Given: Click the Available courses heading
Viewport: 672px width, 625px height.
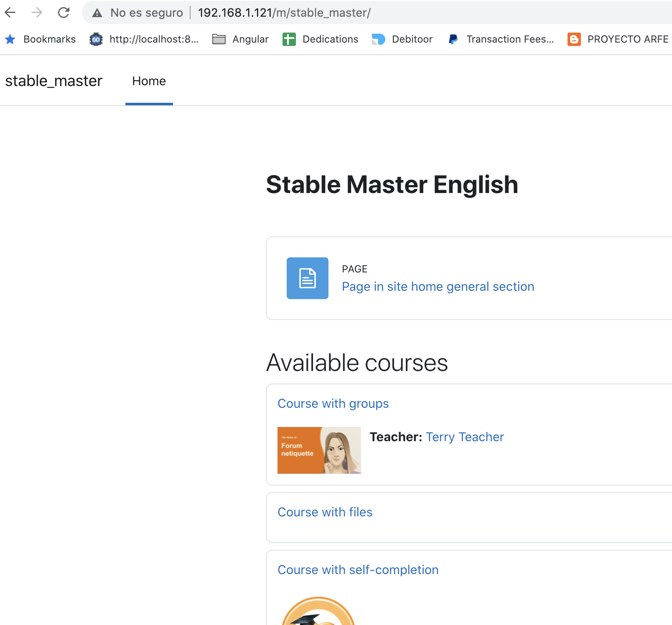Looking at the screenshot, I should (357, 363).
